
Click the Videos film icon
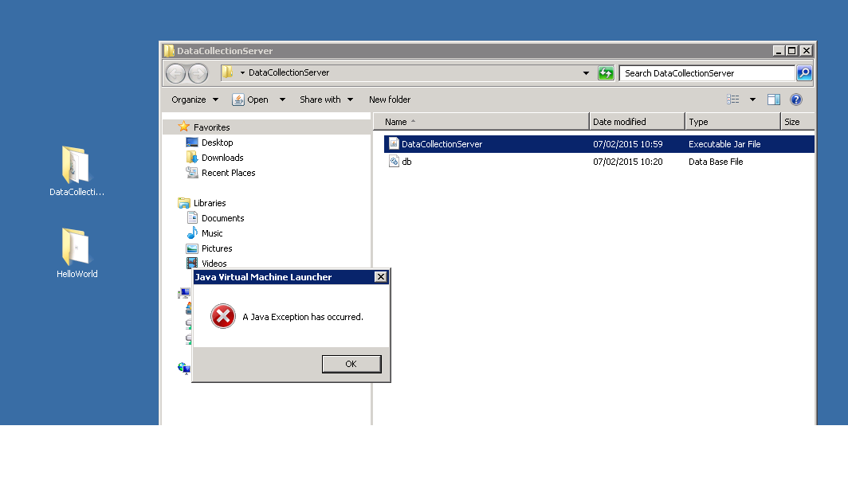coord(192,263)
